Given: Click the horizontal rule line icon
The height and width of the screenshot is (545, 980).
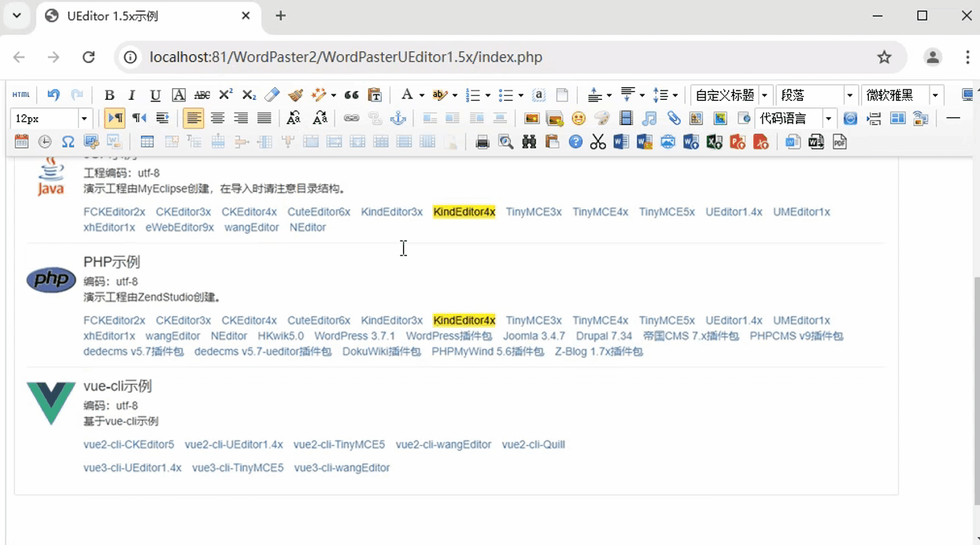Looking at the screenshot, I should [953, 119].
